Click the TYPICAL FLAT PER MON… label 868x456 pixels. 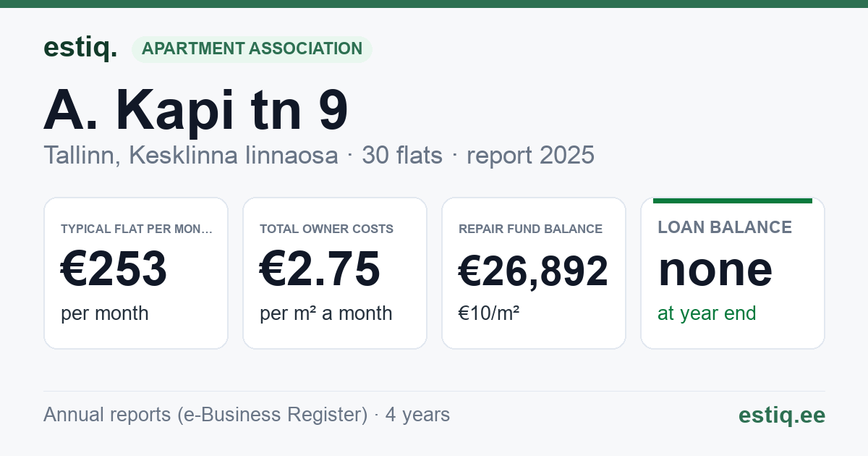pyautogui.click(x=137, y=229)
